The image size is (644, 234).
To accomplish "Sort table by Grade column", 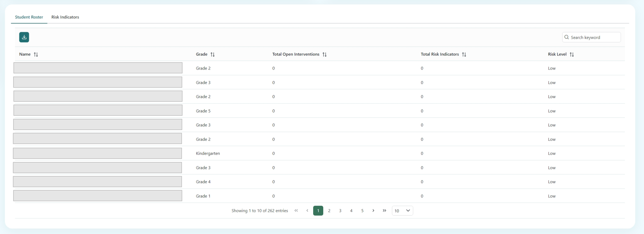I will 213,54.
